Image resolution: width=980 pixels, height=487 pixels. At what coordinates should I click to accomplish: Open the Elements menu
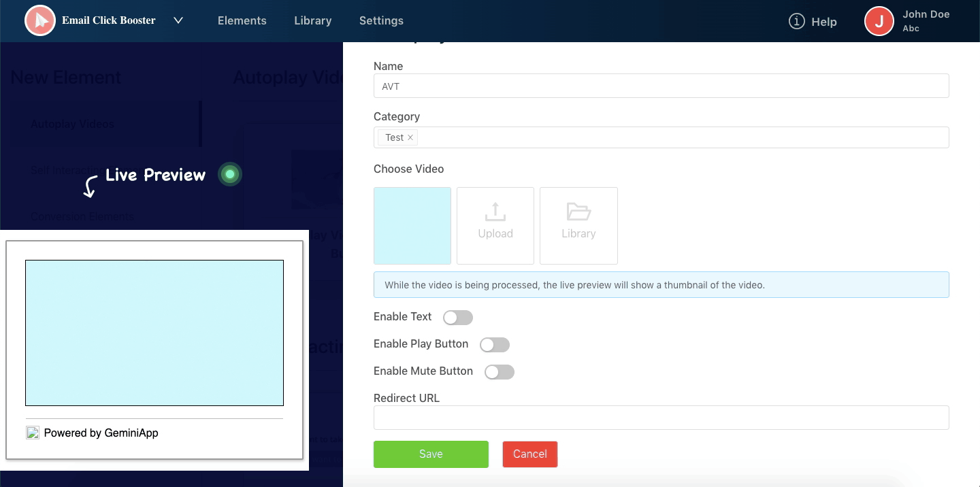click(x=242, y=20)
